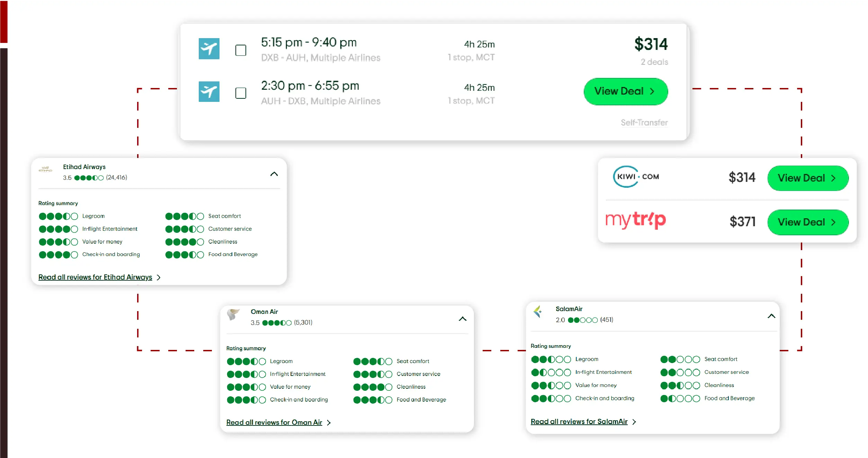Click the Kiwi.com logo
868x458 pixels.
click(636, 177)
